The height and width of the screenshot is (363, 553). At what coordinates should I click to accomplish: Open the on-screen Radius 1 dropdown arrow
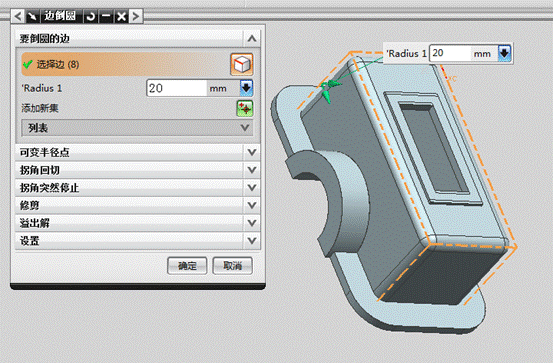point(505,53)
